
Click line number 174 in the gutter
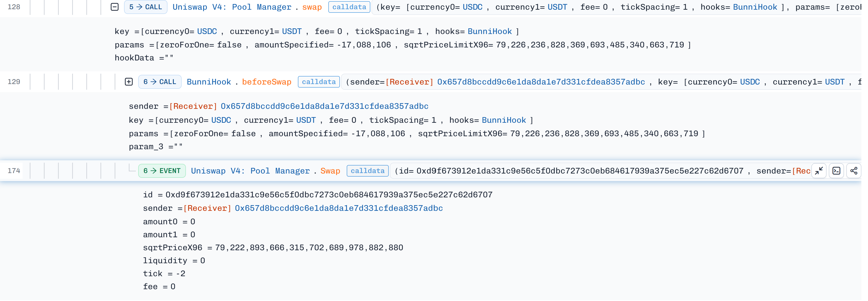pos(14,171)
